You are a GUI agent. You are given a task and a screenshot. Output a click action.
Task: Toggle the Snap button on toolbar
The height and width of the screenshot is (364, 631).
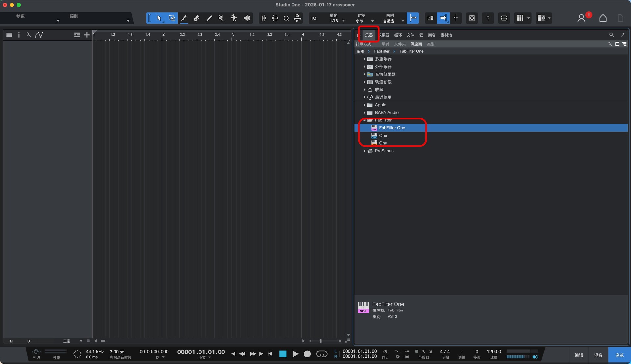413,18
